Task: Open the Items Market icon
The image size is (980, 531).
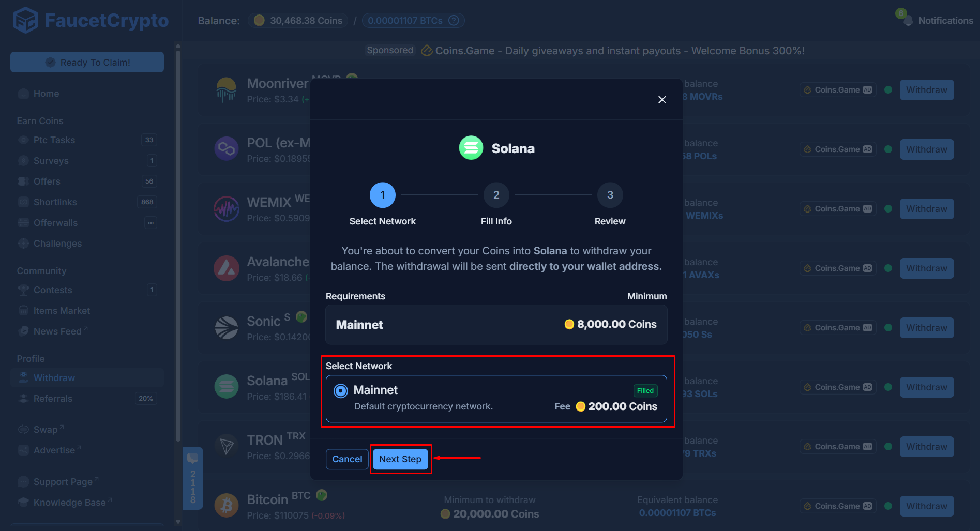Action: [23, 310]
